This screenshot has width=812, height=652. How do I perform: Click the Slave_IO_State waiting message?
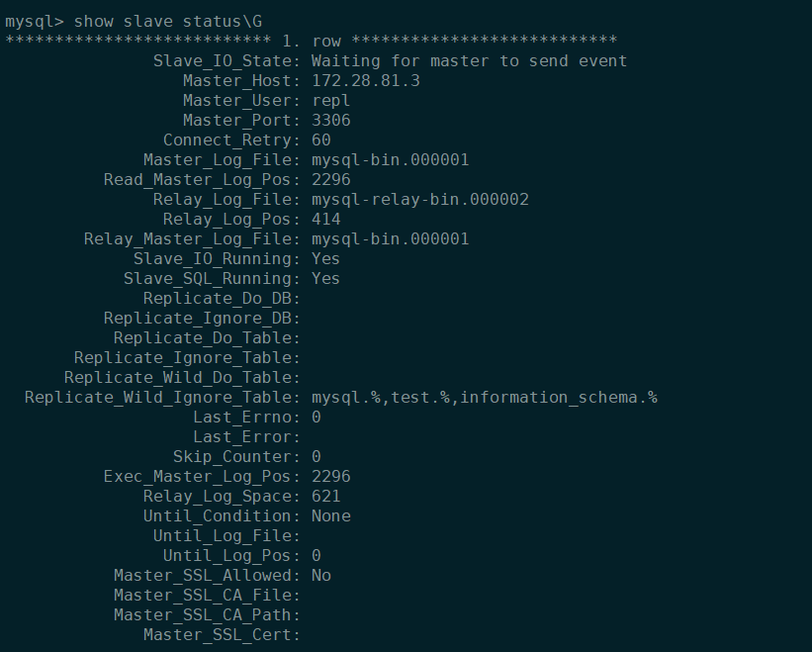(x=469, y=60)
